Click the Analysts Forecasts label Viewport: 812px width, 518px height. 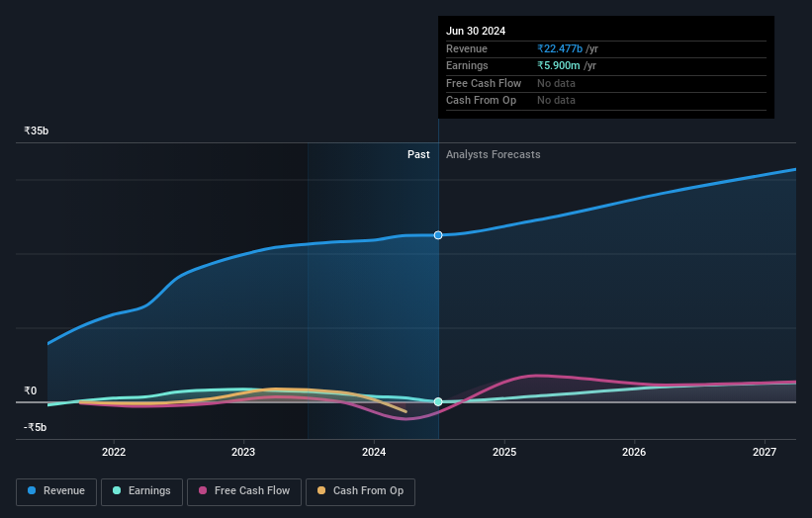493,155
